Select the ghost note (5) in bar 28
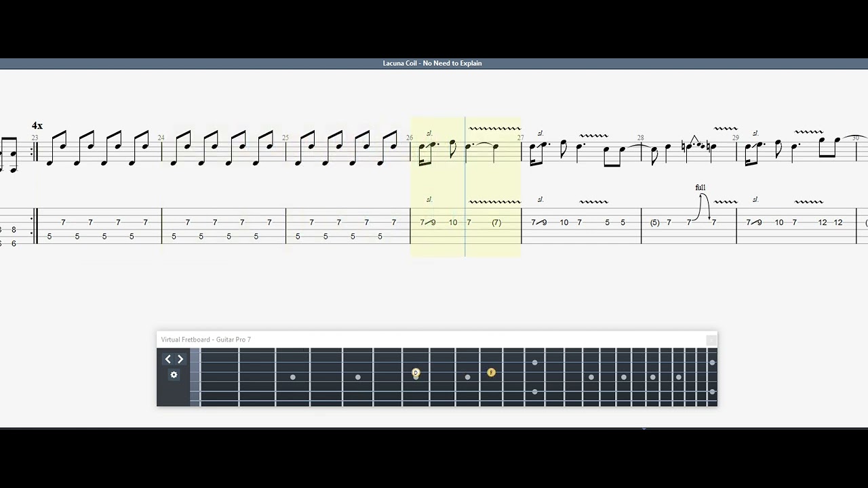This screenshot has width=868, height=488. [654, 222]
